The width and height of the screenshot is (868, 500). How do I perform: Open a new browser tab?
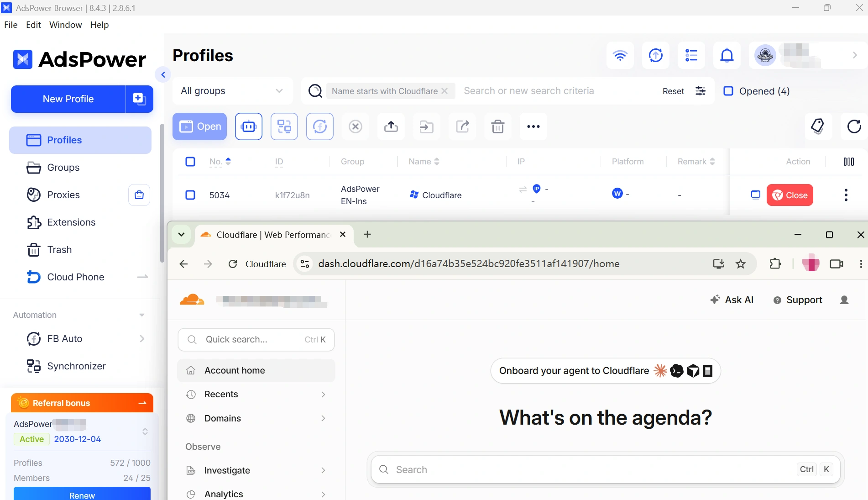point(367,234)
